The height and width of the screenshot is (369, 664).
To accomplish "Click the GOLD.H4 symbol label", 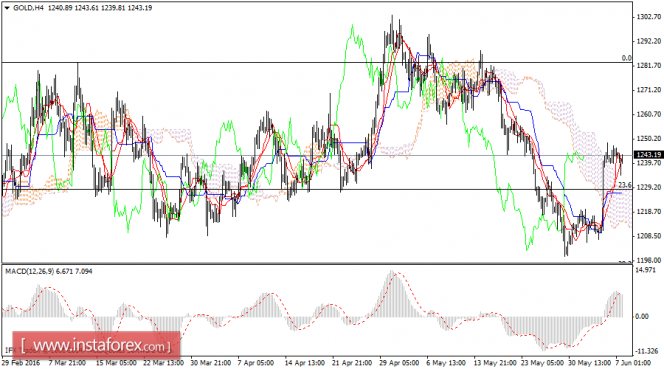I will 28,8.
